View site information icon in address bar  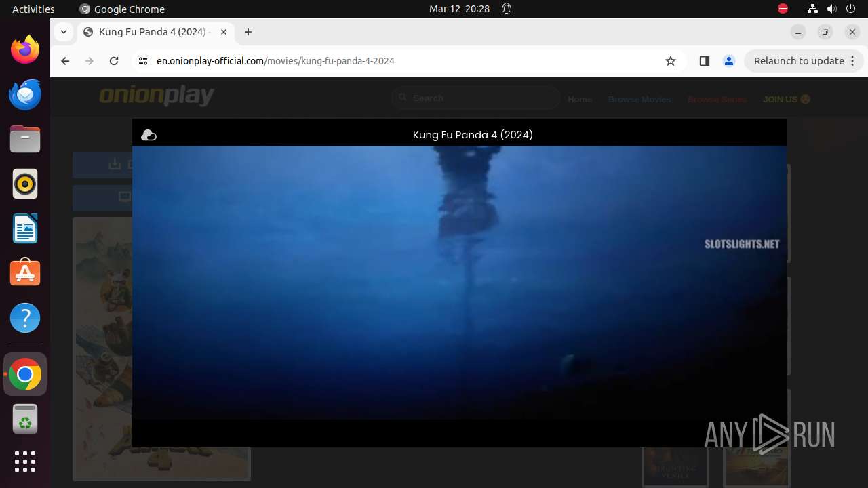tap(142, 61)
